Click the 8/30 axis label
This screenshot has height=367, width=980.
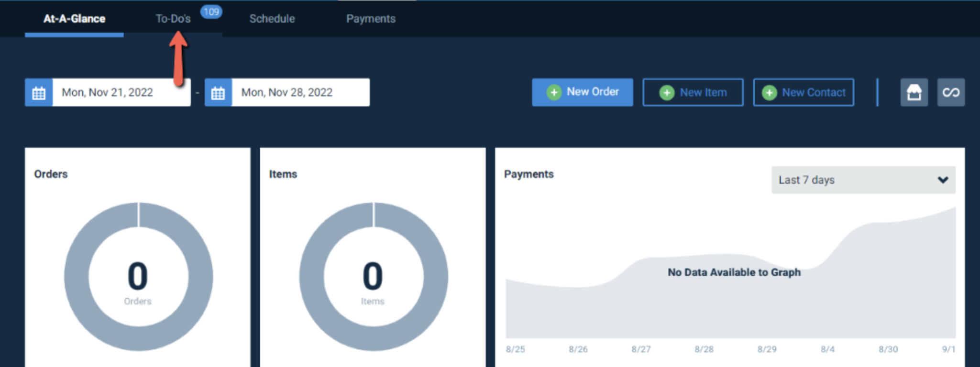coord(888,349)
